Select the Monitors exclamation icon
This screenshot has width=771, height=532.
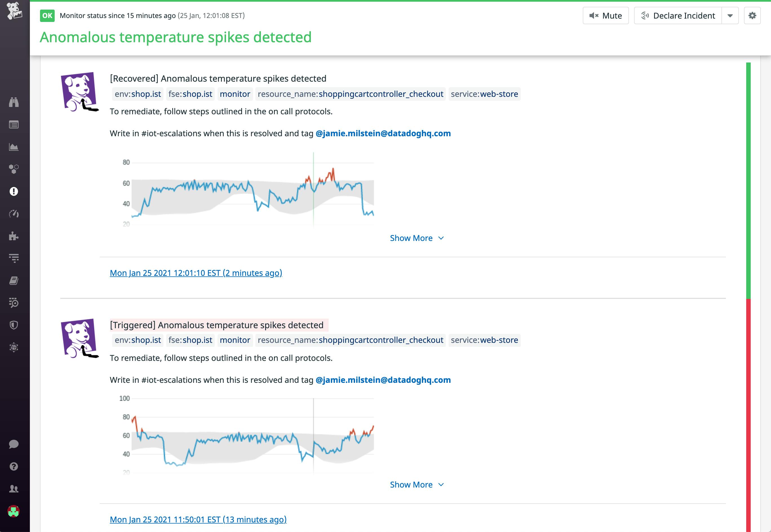pyautogui.click(x=14, y=191)
